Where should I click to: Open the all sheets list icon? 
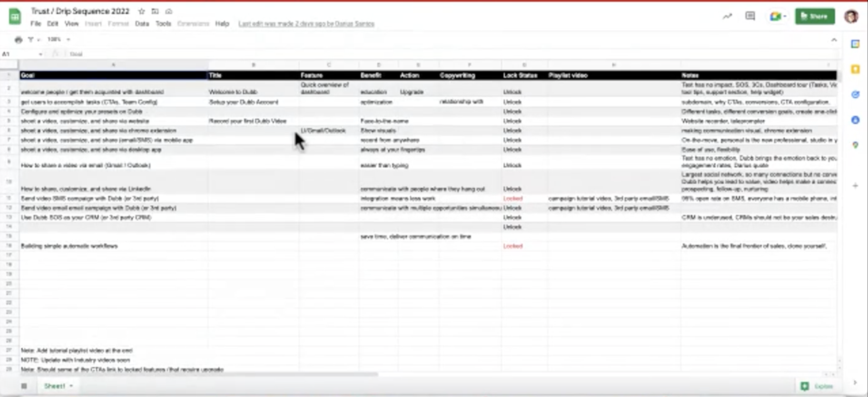coord(24,386)
